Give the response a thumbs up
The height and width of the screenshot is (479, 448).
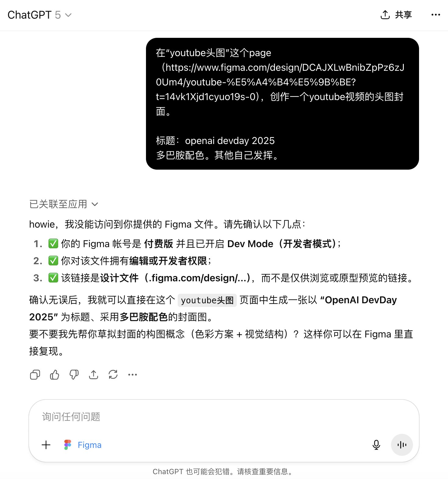click(x=55, y=375)
